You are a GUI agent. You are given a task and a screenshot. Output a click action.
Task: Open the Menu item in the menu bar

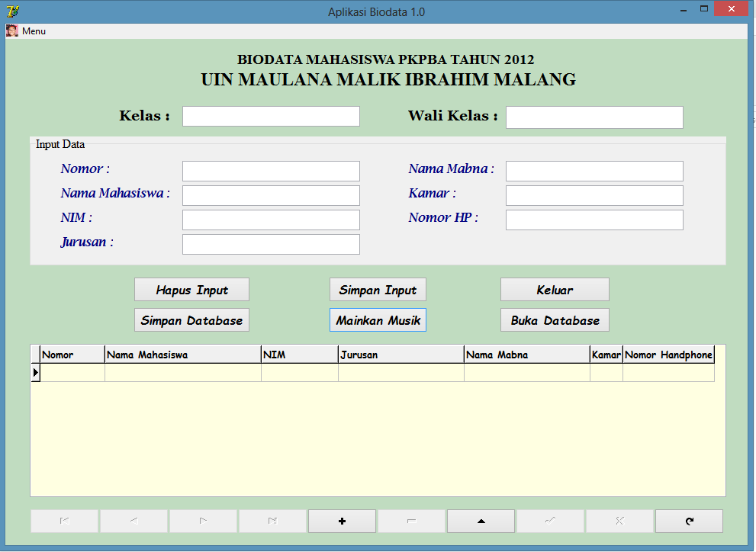point(34,30)
